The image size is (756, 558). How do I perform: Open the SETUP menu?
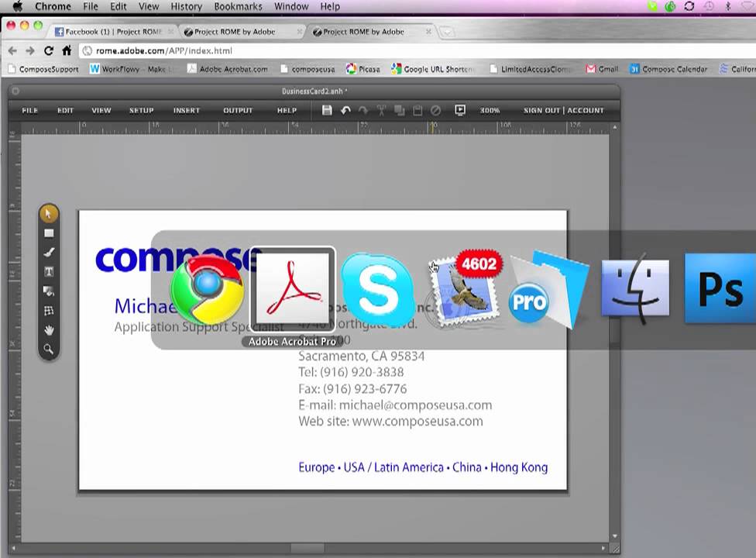(x=141, y=111)
